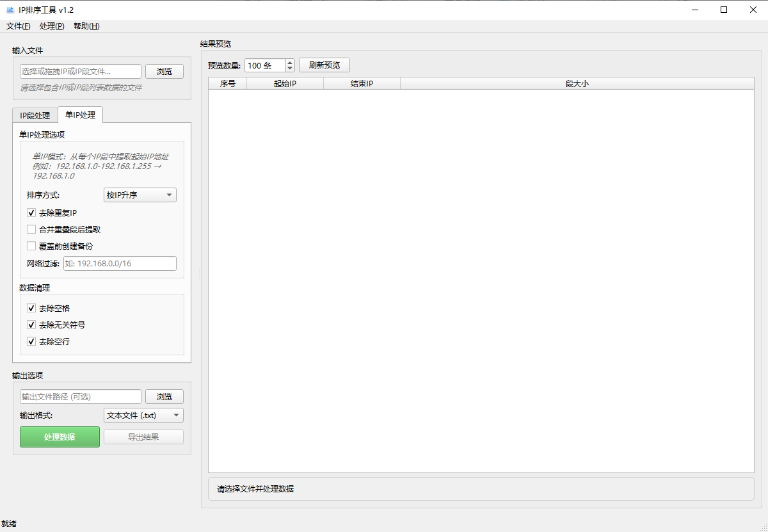Disable the 去除空格 checkbox
Viewport: 768px width, 532px height.
pos(31,308)
